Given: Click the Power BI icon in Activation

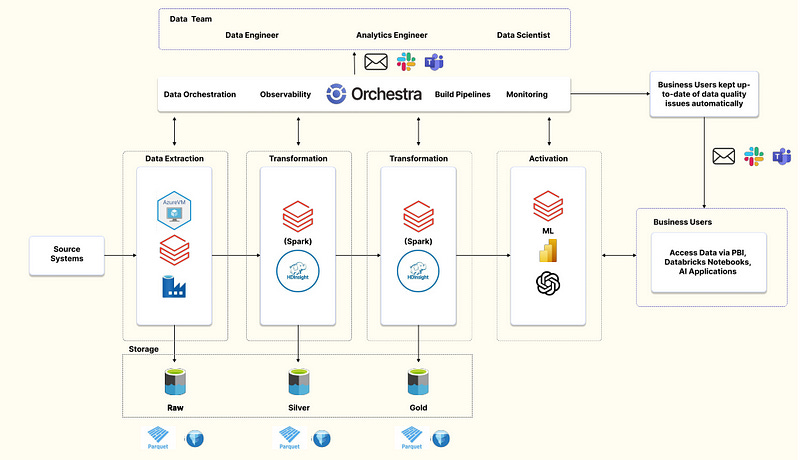Looking at the screenshot, I should (548, 250).
